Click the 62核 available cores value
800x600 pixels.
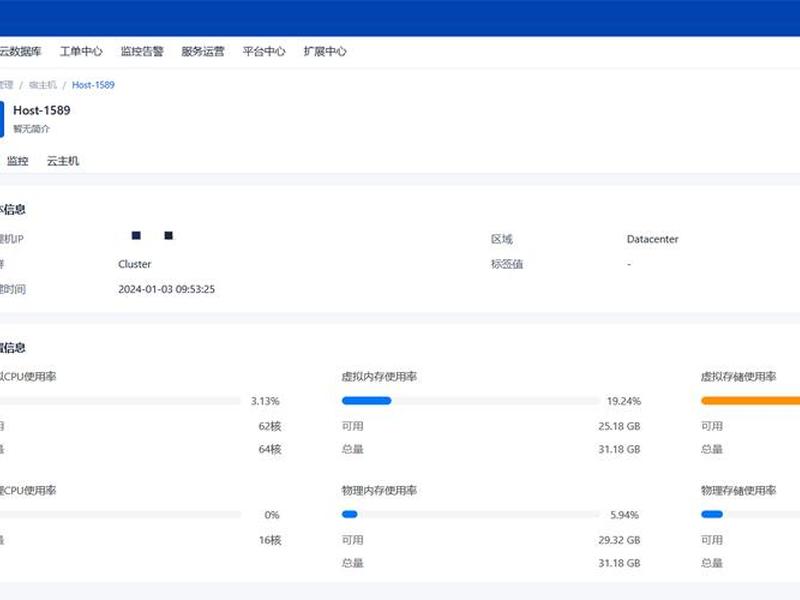[270, 427]
